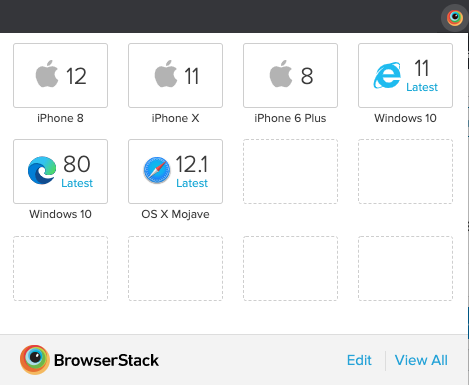Select the empty slot right of Safari tile

[290, 171]
